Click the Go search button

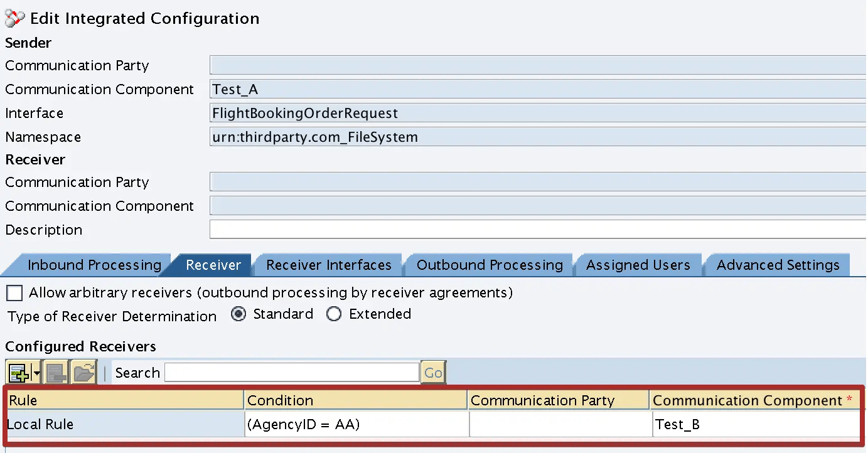[x=432, y=371]
